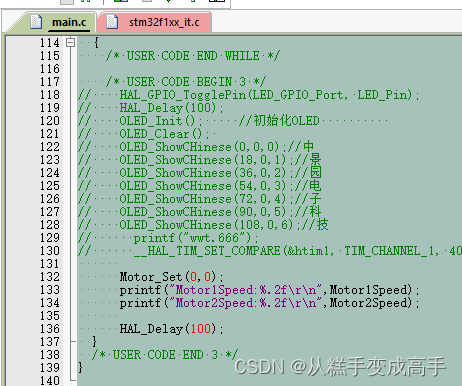
Task: Click HAL_Delay(100) on line 136
Action: (171, 329)
